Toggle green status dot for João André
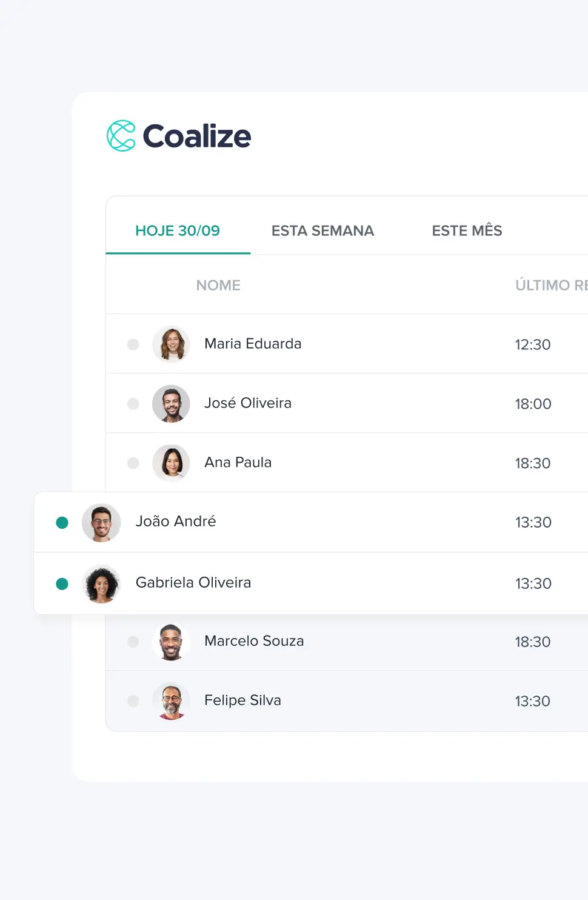 click(62, 523)
